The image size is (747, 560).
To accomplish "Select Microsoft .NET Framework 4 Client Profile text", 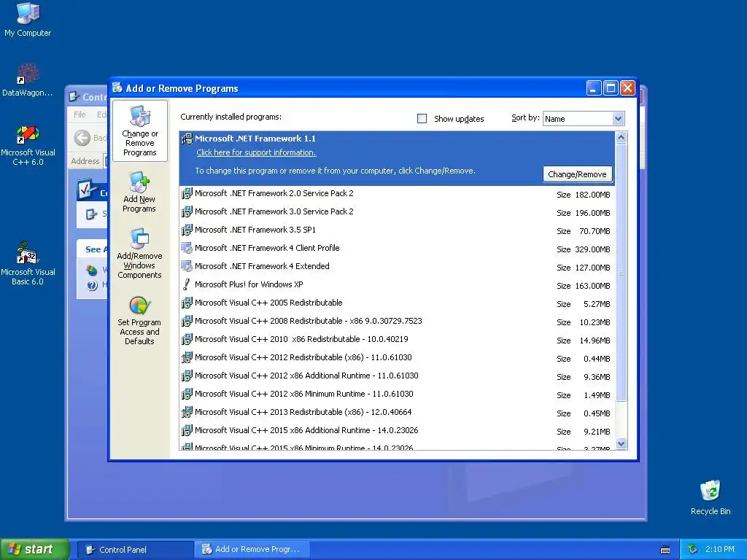I will pos(267,248).
